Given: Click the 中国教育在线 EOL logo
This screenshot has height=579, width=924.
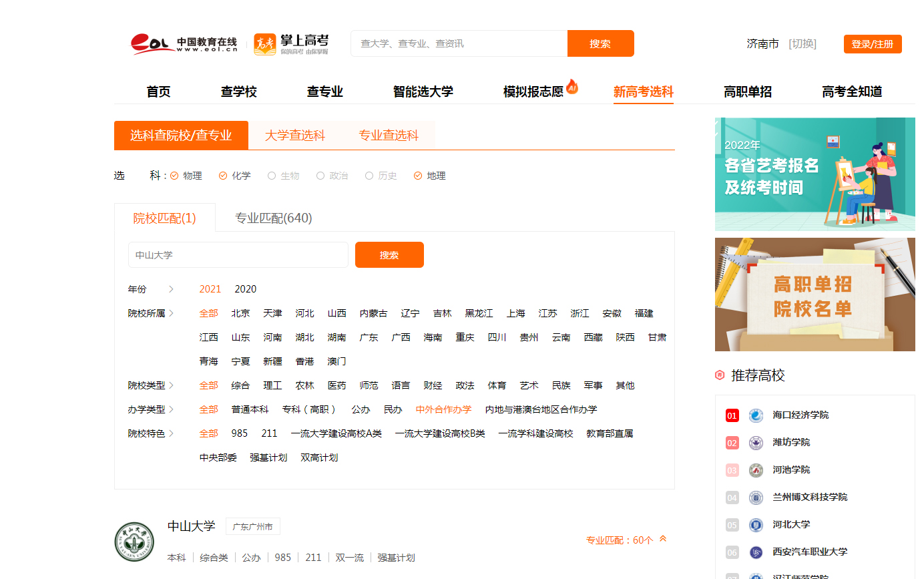Looking at the screenshot, I should tap(180, 43).
